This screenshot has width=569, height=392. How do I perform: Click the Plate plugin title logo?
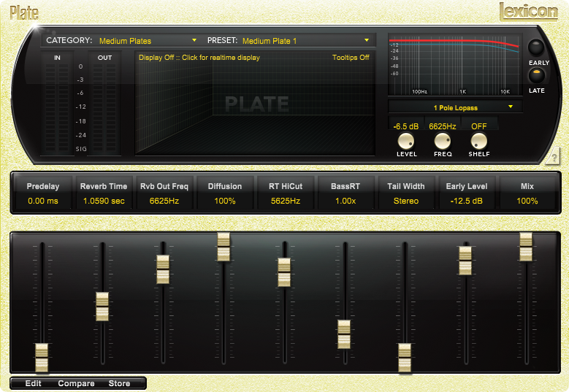tap(24, 13)
